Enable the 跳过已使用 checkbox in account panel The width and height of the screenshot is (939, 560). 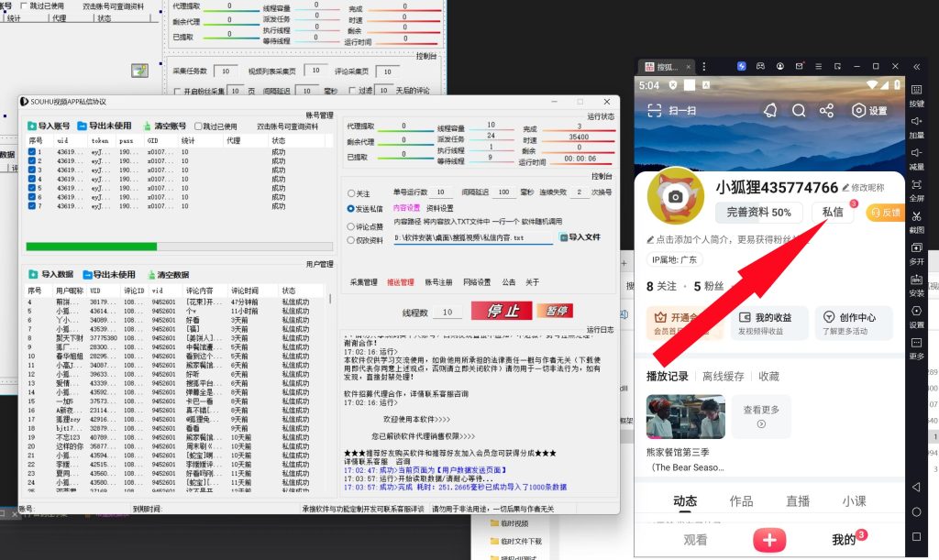(x=199, y=126)
